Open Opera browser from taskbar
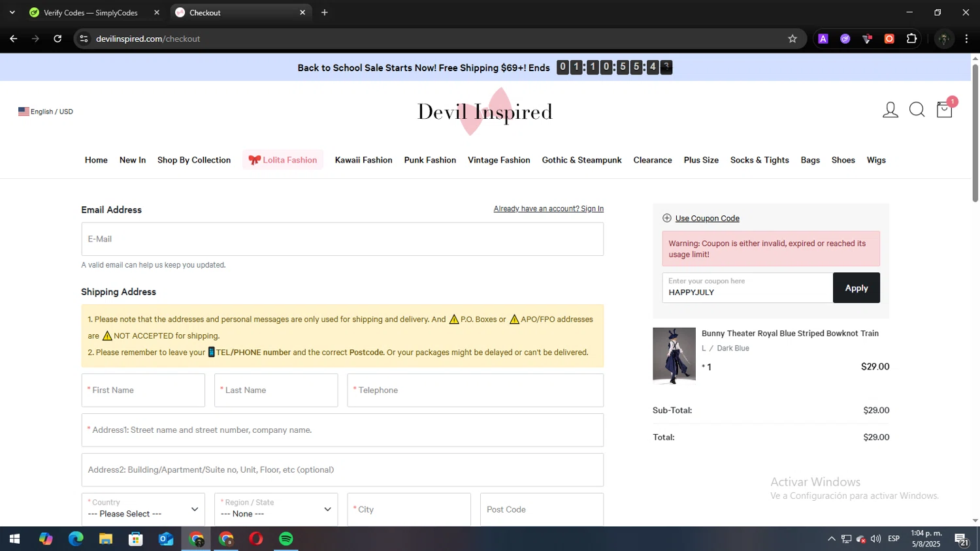Viewport: 980px width, 551px height. click(x=256, y=539)
